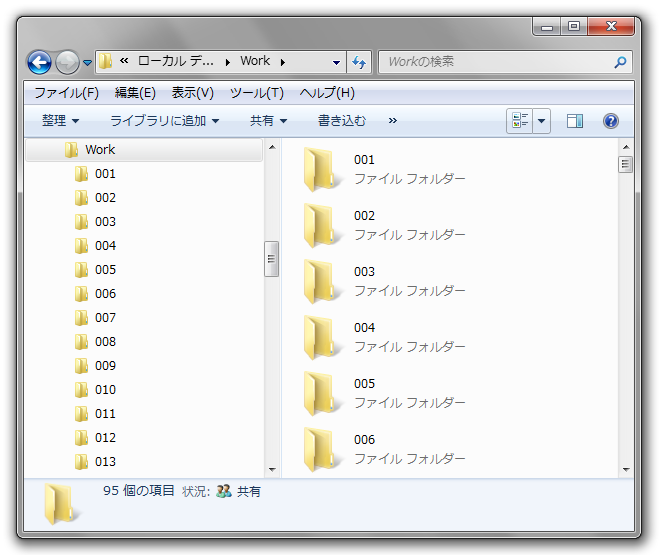This screenshot has width=662, height=555.
Task: Open view options dropdown arrow
Action: coord(542,121)
